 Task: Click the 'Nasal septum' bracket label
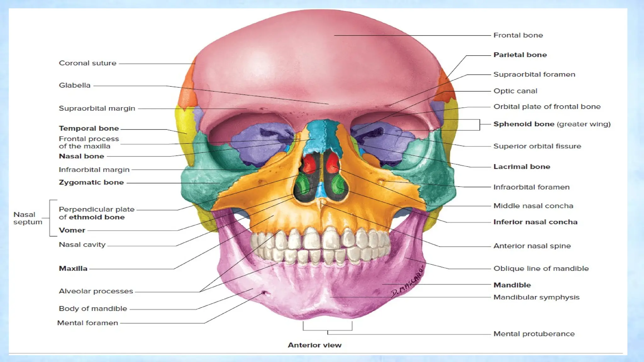pyautogui.click(x=28, y=218)
